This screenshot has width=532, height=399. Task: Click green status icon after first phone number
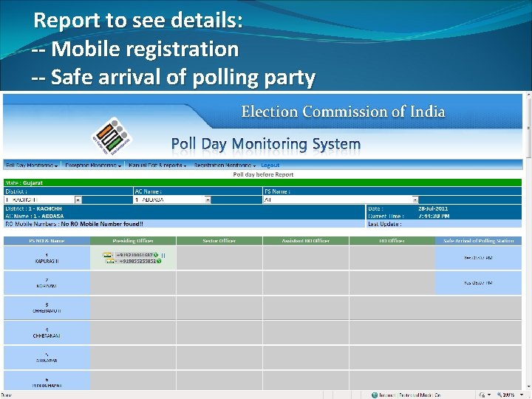pyautogui.click(x=156, y=255)
